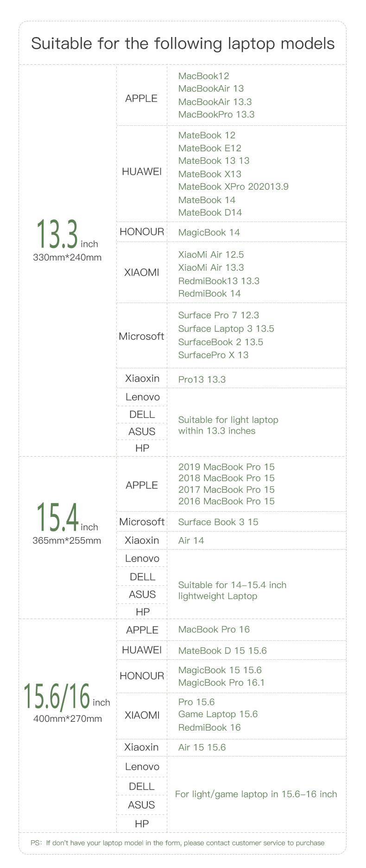The width and height of the screenshot is (366, 868).
Task: Select MacBookAir 13.3 in the APPLE row
Action: point(215,102)
